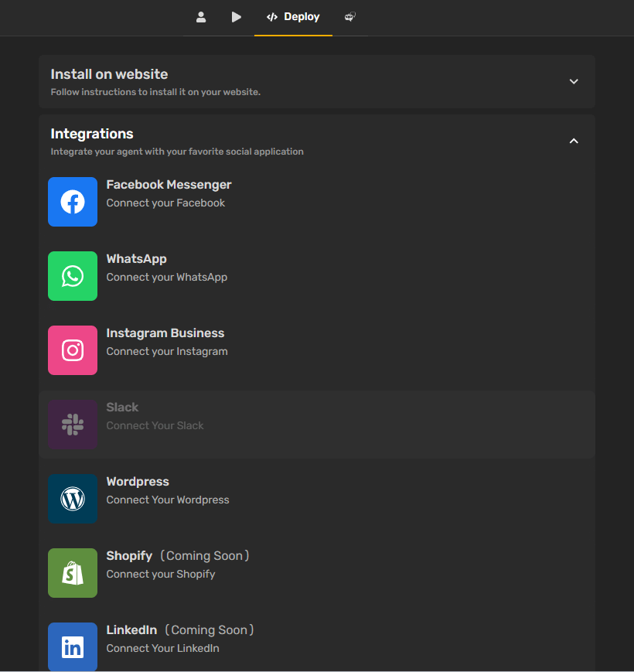Open the Instagram Business integration title
The width and height of the screenshot is (634, 672).
pos(165,333)
